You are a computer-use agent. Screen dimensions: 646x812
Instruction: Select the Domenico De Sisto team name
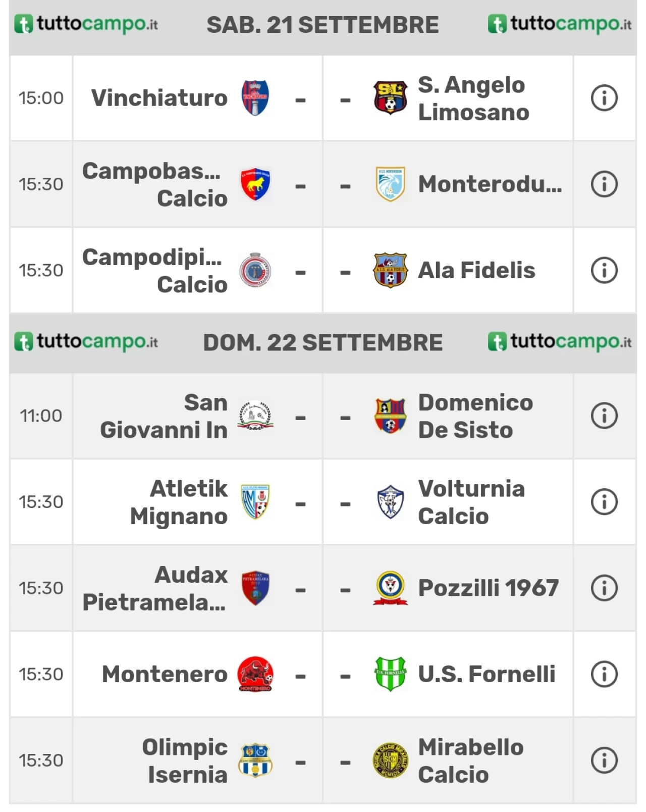coord(475,416)
